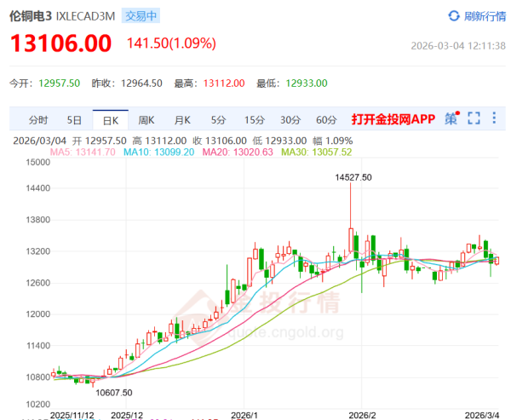Screen dimensions: 511x420
Task: Click the IXLECAD3M symbol code
Action: (86, 16)
